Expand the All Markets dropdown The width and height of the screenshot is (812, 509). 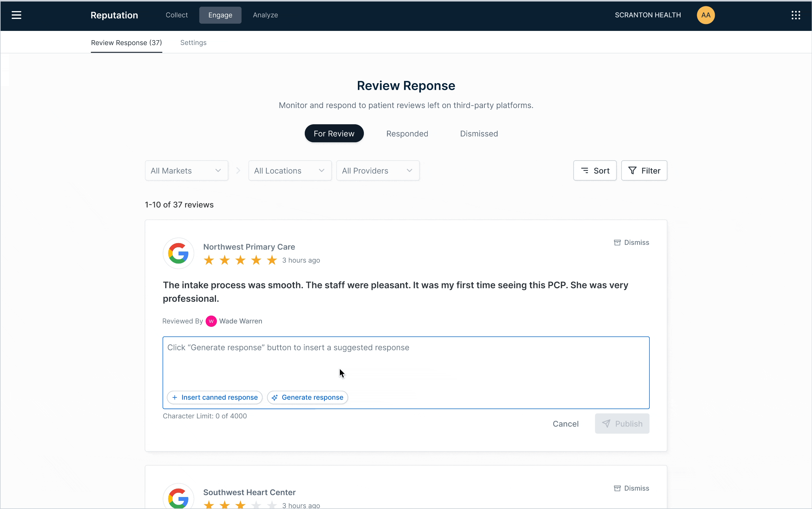click(186, 171)
